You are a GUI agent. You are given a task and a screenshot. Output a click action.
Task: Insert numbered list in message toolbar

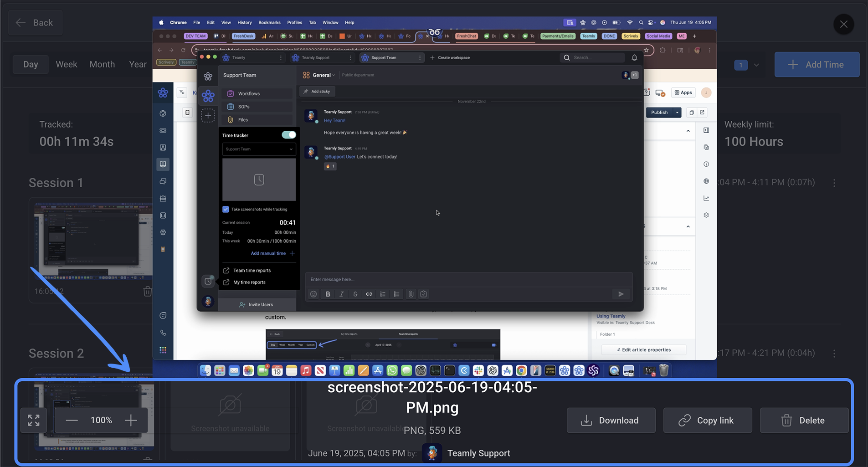pos(383,294)
